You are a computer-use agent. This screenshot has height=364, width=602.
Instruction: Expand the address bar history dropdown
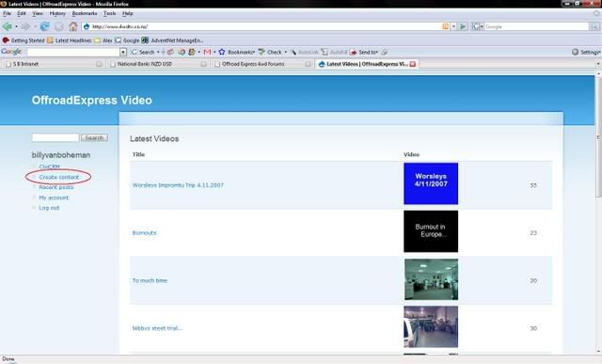453,26
